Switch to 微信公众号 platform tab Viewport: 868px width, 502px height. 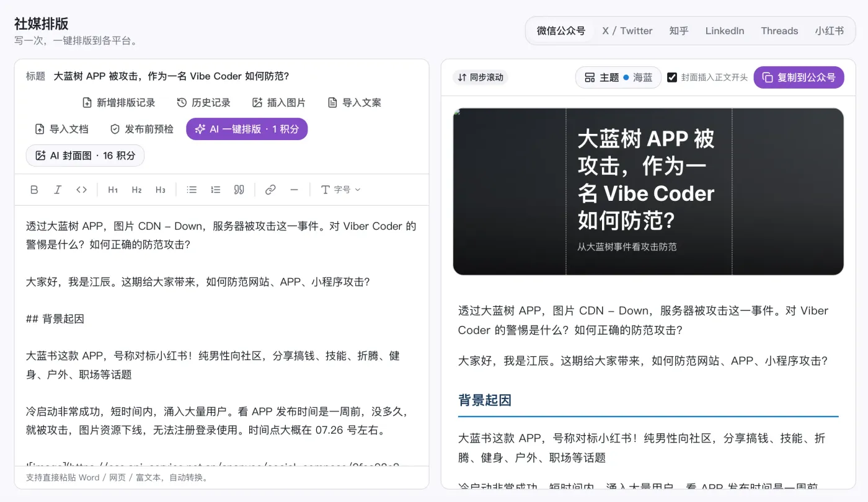[560, 31]
